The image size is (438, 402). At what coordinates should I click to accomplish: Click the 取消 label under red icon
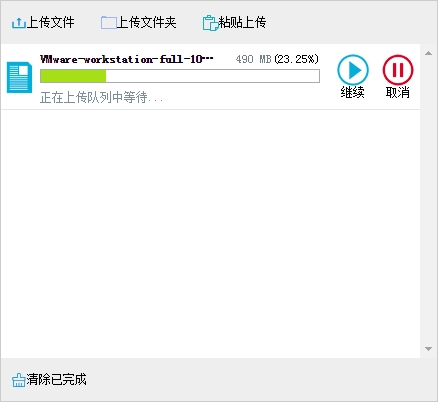(398, 92)
